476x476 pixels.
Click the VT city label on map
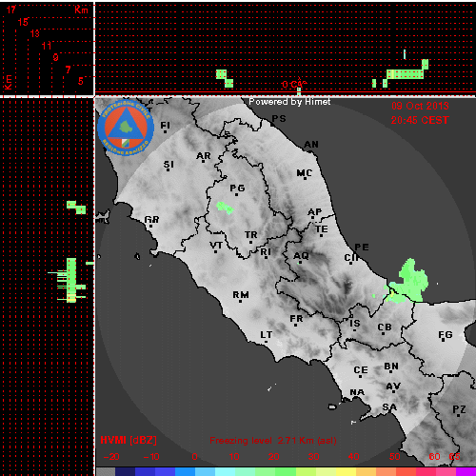point(216,246)
